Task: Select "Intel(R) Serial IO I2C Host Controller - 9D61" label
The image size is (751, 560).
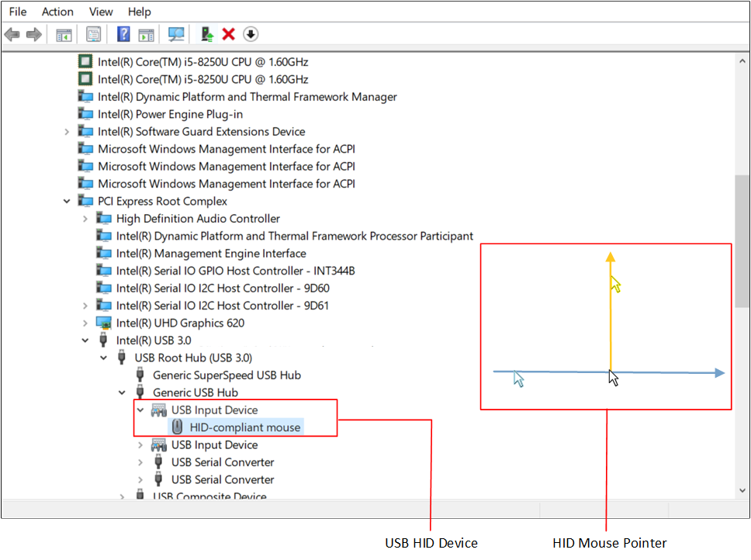Action: [x=223, y=306]
